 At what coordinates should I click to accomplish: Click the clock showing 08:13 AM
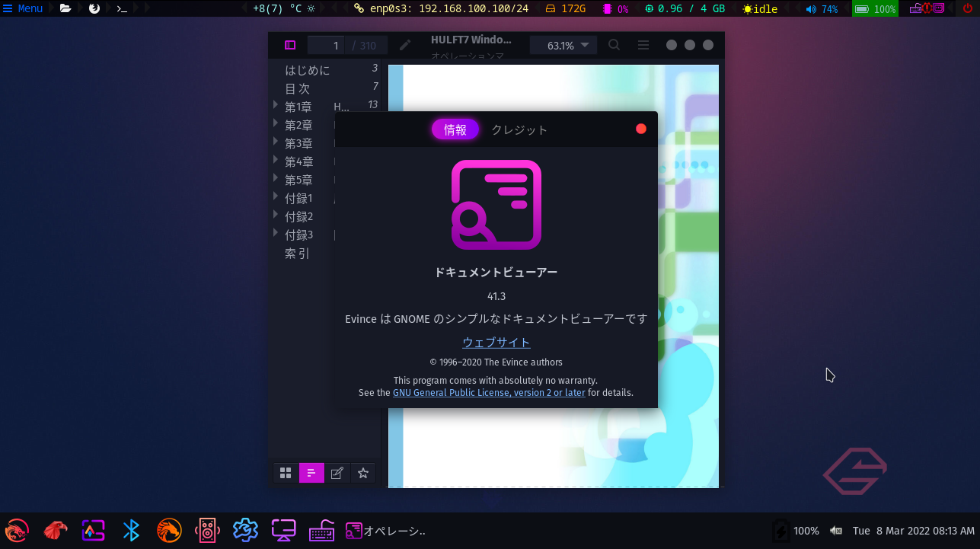tap(913, 531)
